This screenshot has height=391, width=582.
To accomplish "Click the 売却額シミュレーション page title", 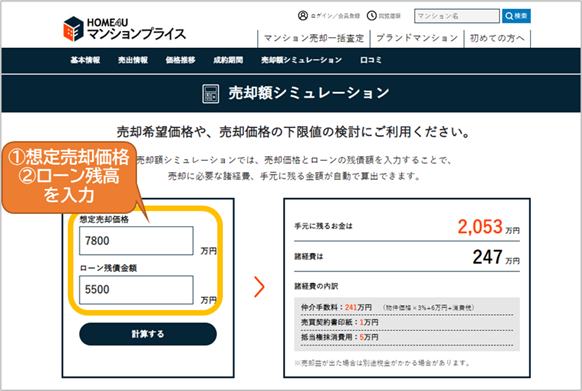I will pos(309,93).
